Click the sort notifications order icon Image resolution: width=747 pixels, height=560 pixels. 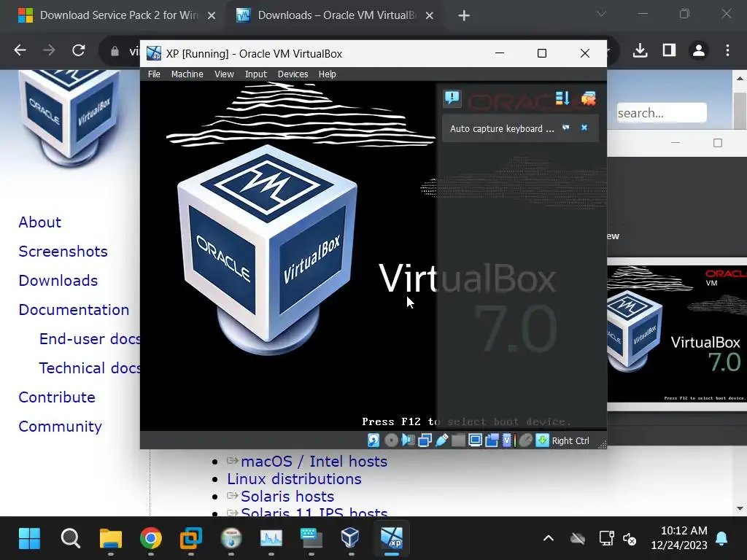click(562, 98)
